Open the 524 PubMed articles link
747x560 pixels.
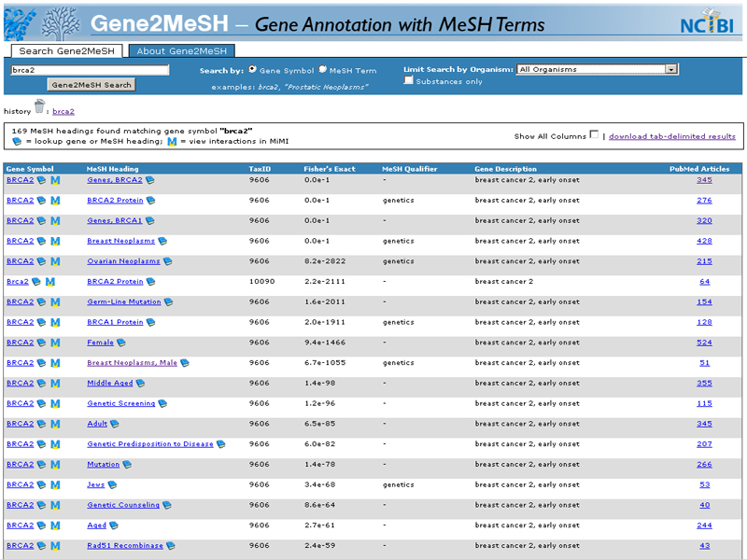(x=705, y=343)
